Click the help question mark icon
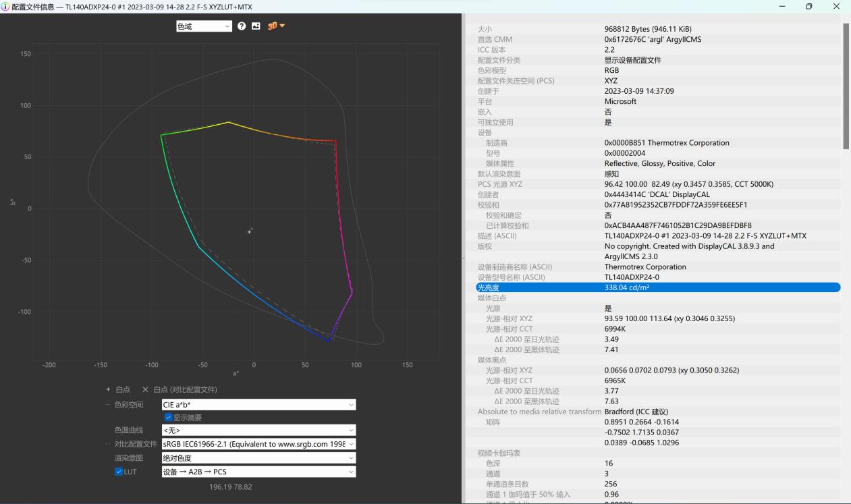851x504 pixels. click(242, 26)
